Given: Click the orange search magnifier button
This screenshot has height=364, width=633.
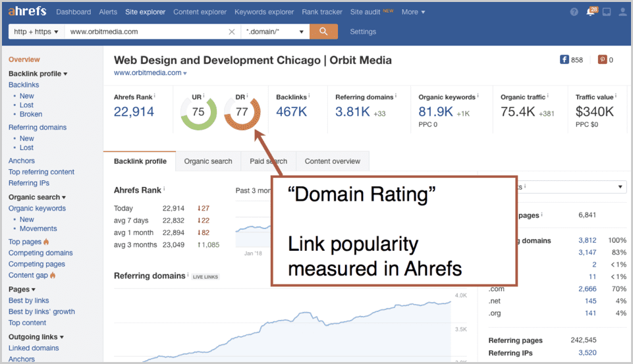Looking at the screenshot, I should [324, 32].
